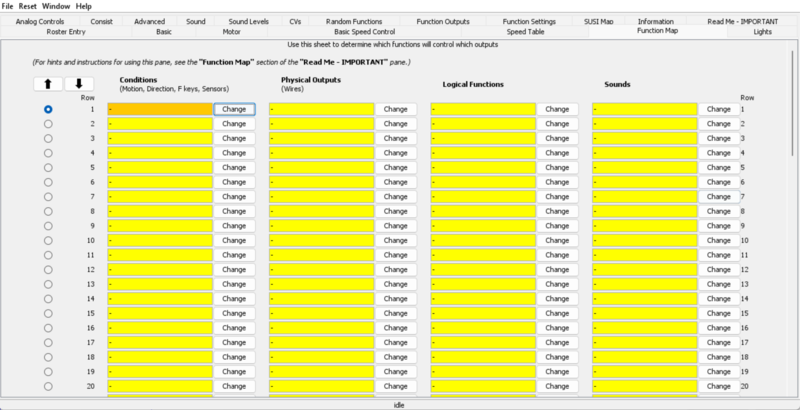Select the radio button for row 1
The width and height of the screenshot is (800, 410).
pos(48,109)
